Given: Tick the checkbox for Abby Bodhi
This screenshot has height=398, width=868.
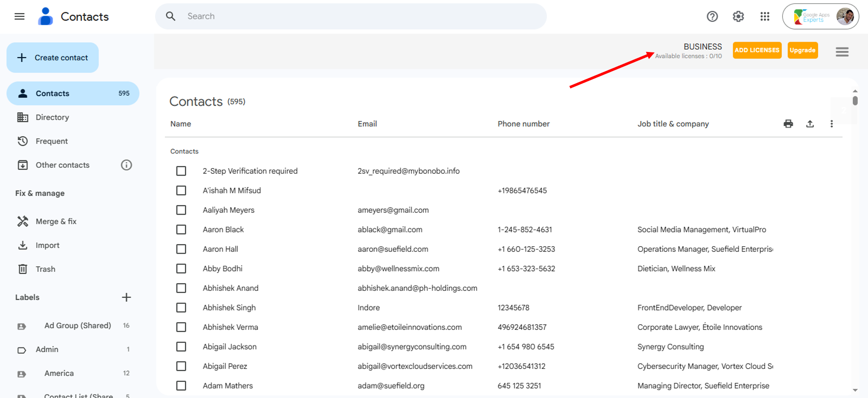Looking at the screenshot, I should pyautogui.click(x=181, y=269).
